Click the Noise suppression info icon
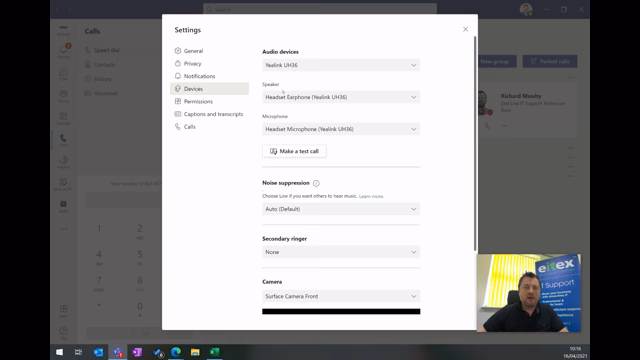The image size is (640, 360). coord(316,183)
